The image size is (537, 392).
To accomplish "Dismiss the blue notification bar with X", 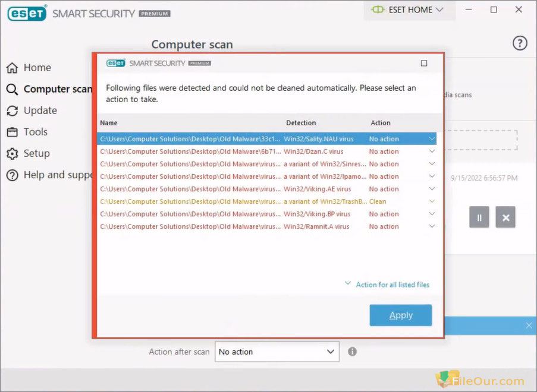I will tap(529, 325).
